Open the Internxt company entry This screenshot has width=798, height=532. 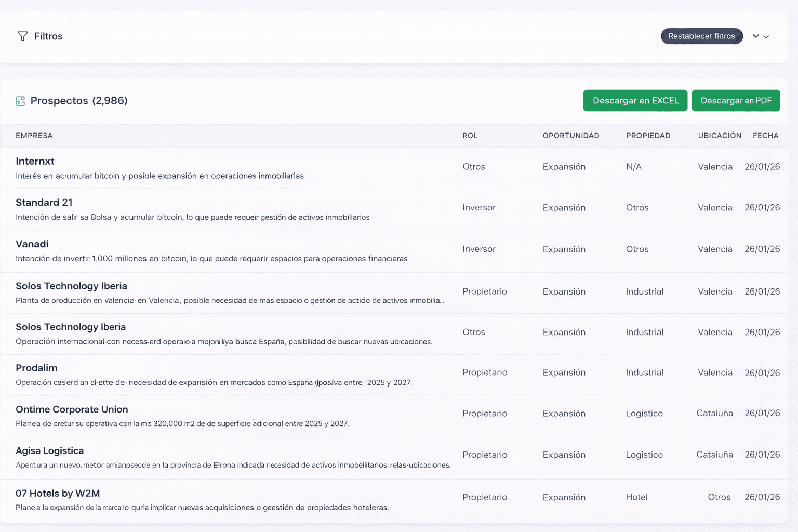35,162
